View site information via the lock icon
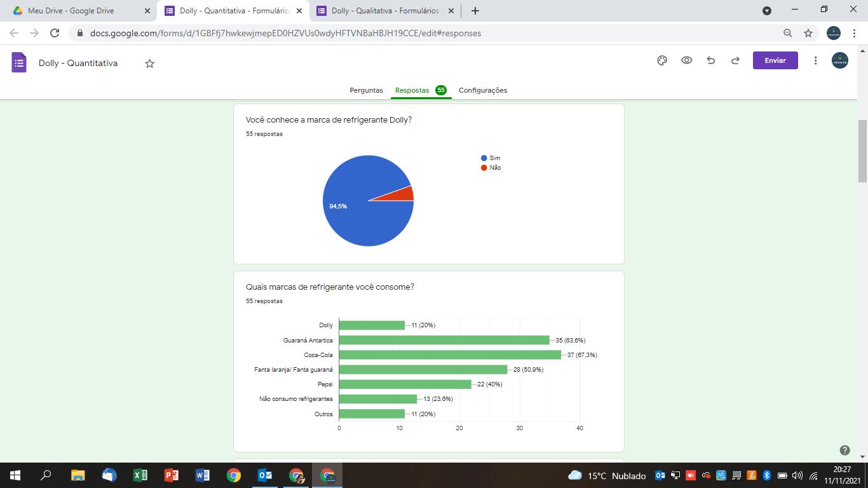 pyautogui.click(x=79, y=33)
